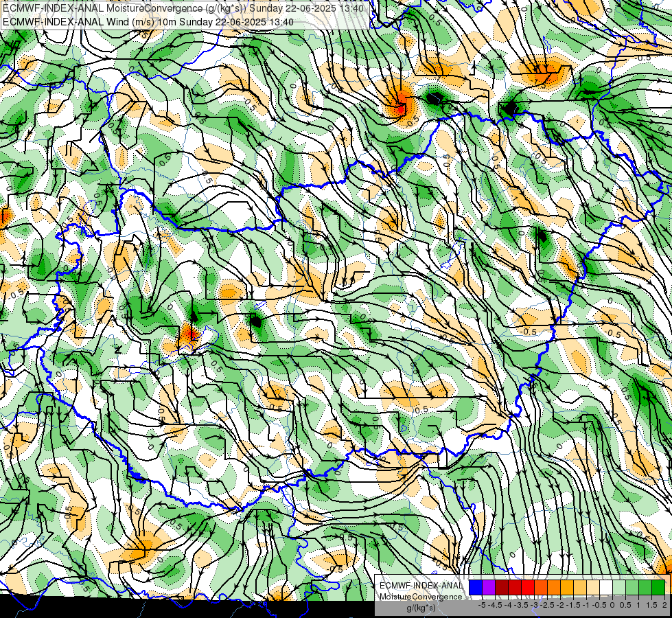Select the purple legend swatch
Viewport: 672px width, 618px height.
[x=489, y=587]
